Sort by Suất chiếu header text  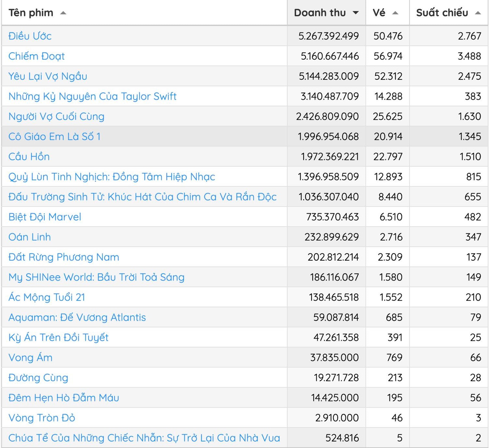[442, 13]
